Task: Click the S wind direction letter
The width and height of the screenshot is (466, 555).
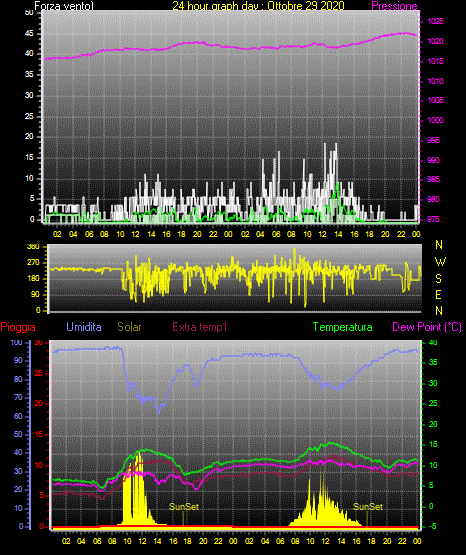Action: [438, 279]
